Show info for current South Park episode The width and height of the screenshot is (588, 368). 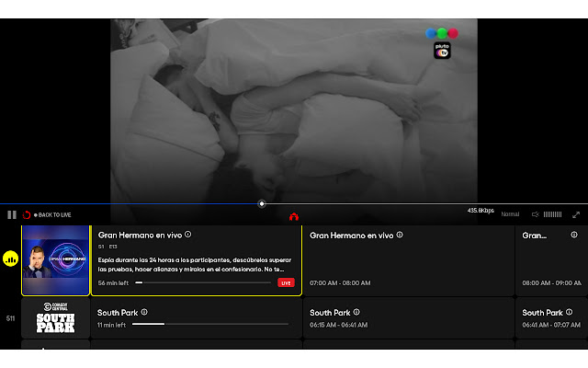[x=144, y=312]
